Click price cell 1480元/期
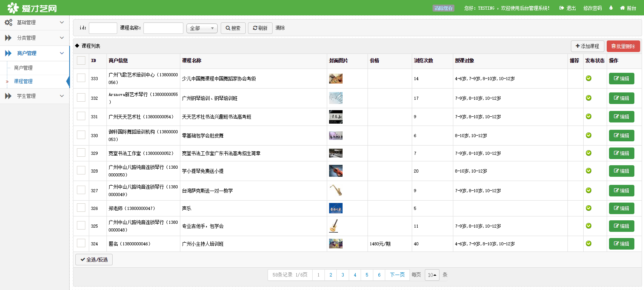The image size is (644, 290). 380,244
